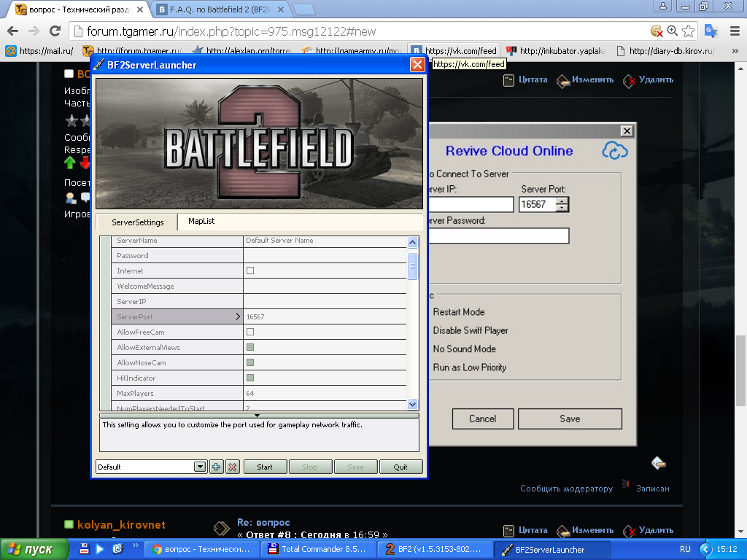Click the add profile plus icon
Viewport: 747px width, 560px height.
[x=217, y=467]
